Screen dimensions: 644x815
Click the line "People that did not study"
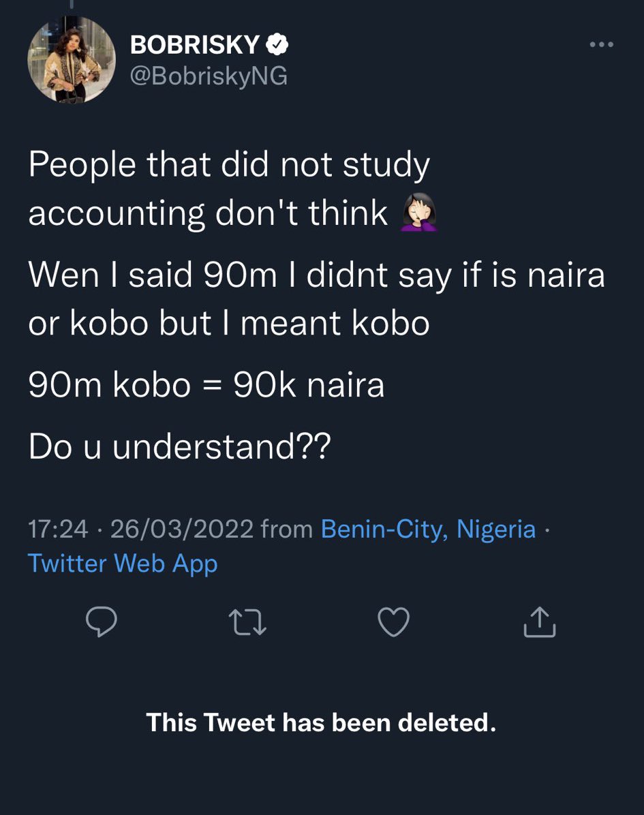click(x=229, y=166)
